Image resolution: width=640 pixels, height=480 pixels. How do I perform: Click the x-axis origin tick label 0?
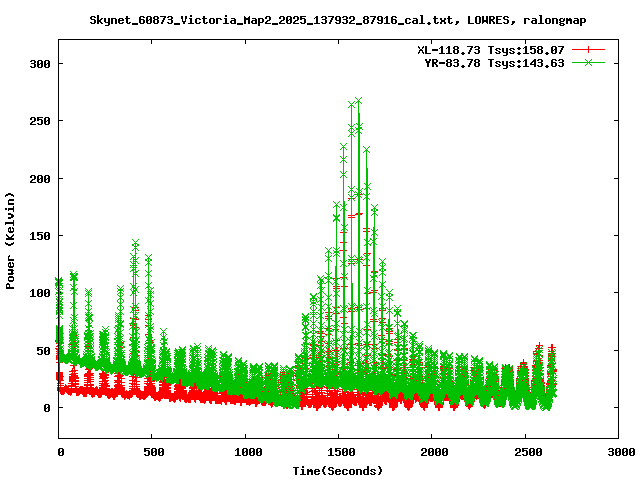coord(61,452)
